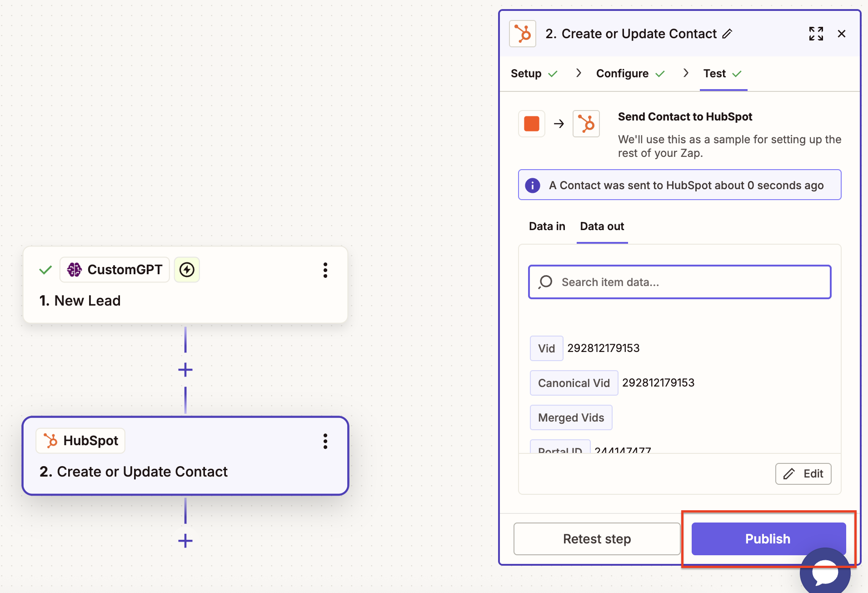Viewport: 868px width, 593px height.
Task: Click the trigger lightning bolt icon
Action: coord(187,270)
